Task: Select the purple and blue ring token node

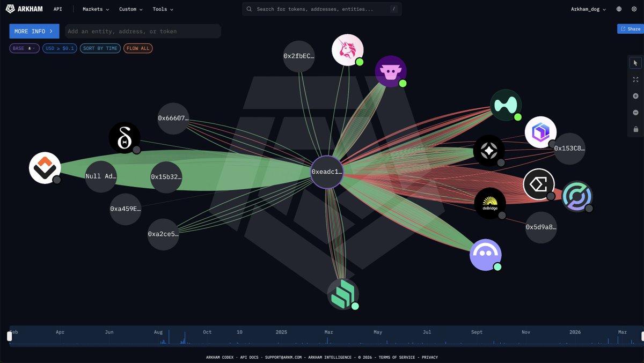Action: coord(577,196)
